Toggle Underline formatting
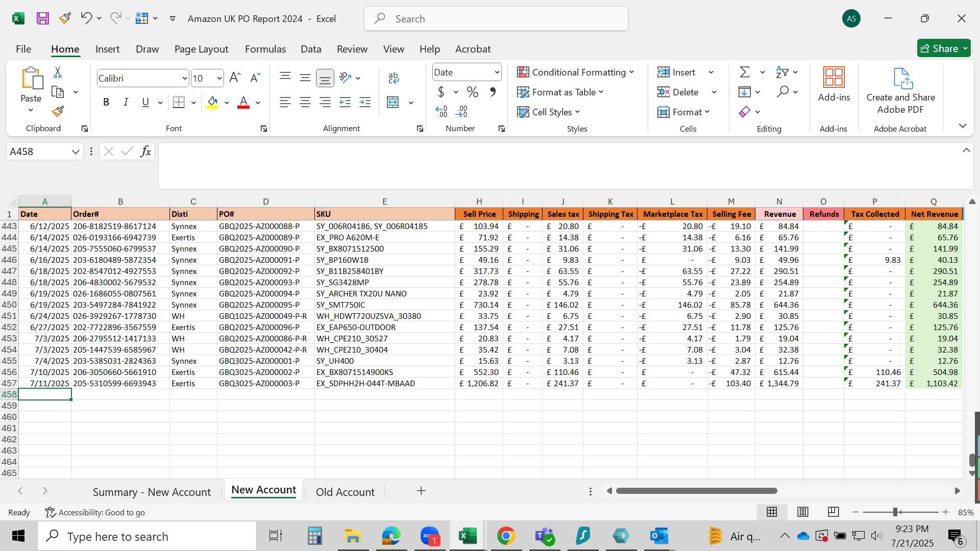 pos(145,102)
